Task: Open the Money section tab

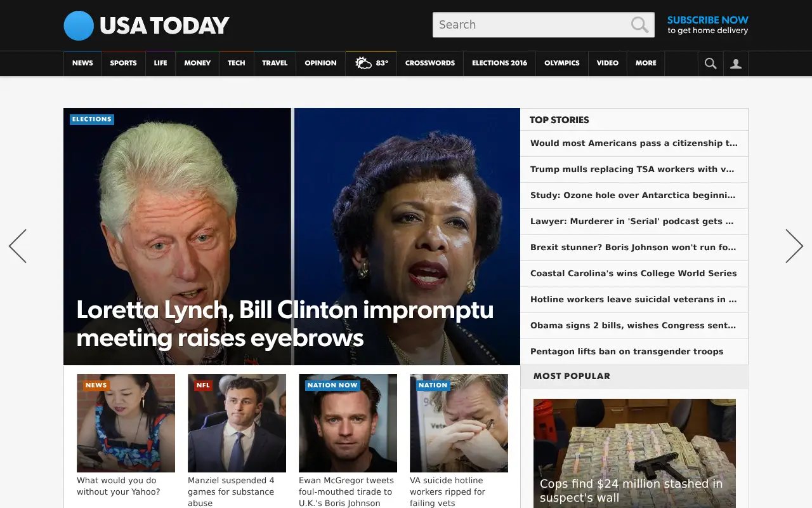Action: (197, 63)
